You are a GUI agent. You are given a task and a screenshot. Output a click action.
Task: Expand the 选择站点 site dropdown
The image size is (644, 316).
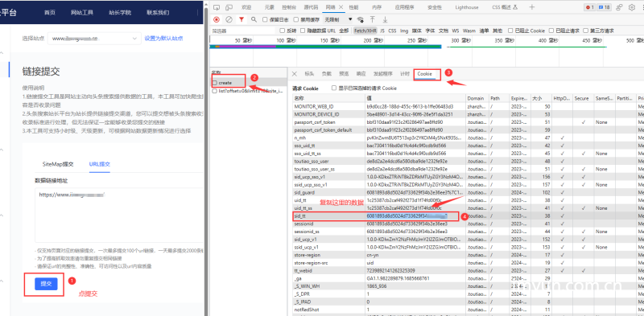(94, 39)
